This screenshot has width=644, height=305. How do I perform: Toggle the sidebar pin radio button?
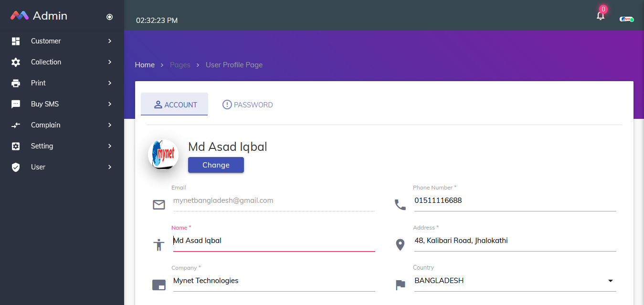(109, 17)
